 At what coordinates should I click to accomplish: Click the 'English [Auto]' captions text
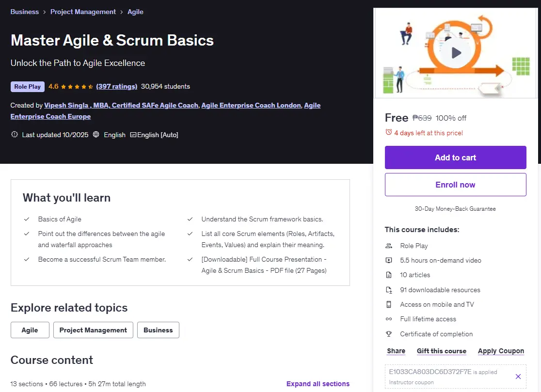point(158,135)
